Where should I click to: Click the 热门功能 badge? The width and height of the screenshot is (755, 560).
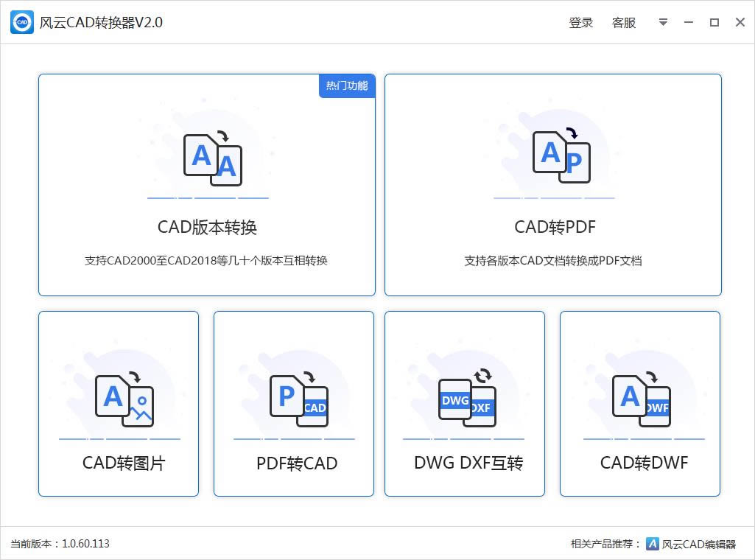(347, 85)
